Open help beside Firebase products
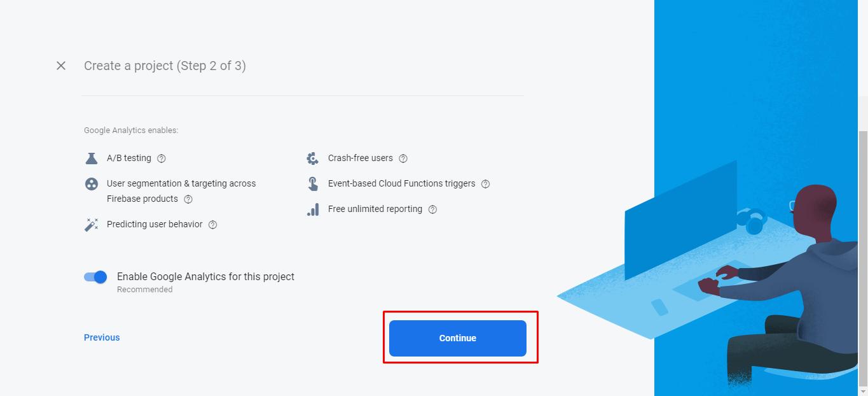868x396 pixels. 188,199
